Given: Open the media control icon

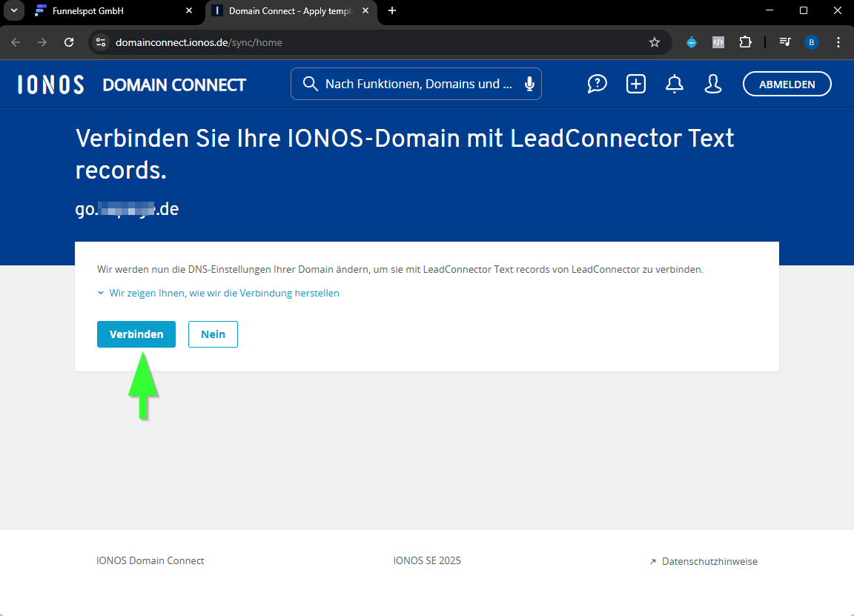Looking at the screenshot, I should click(785, 42).
